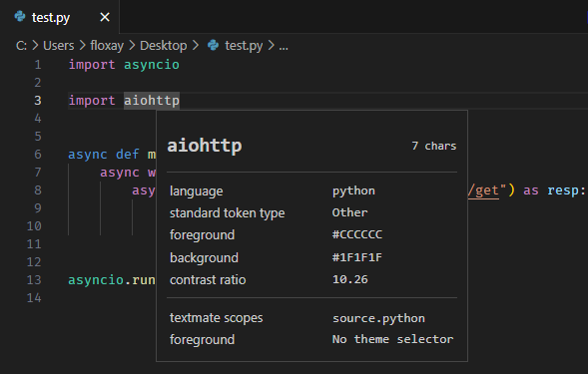Click the async keyword on line 7
Screen dimensions: 588x374
[x=120, y=173]
